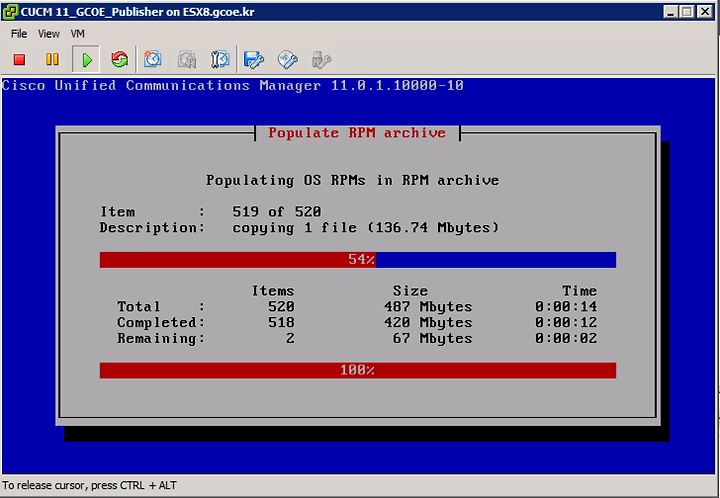
Task: Click 'To release cursor' status bar text
Action: (x=89, y=485)
